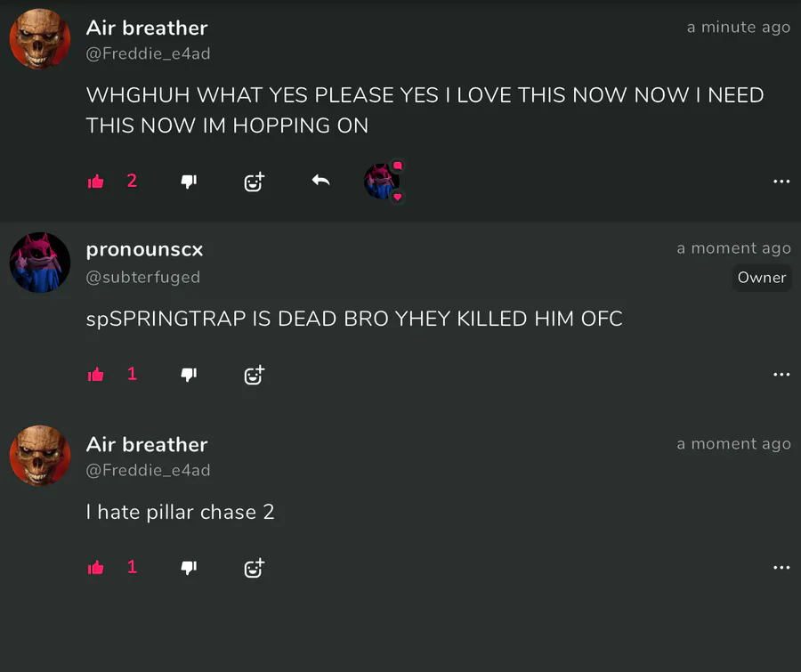View small reactor avatar with heart badge
This screenshot has height=672, width=801.
383,181
